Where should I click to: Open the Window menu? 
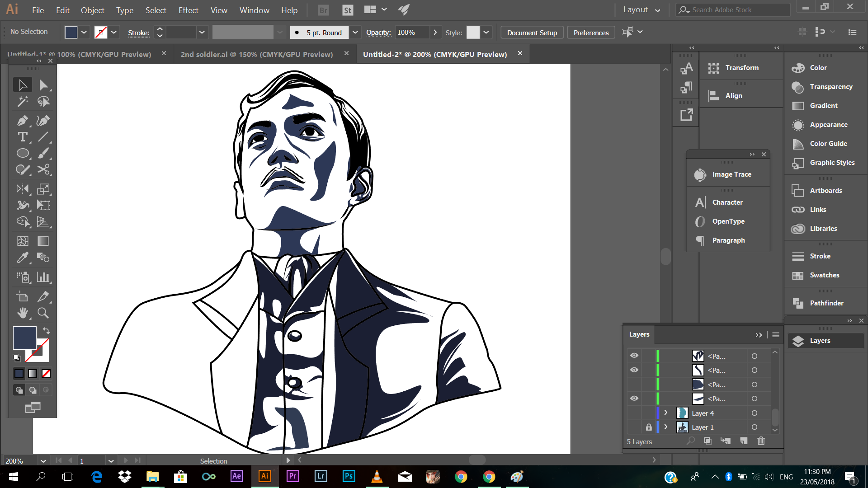[254, 10]
